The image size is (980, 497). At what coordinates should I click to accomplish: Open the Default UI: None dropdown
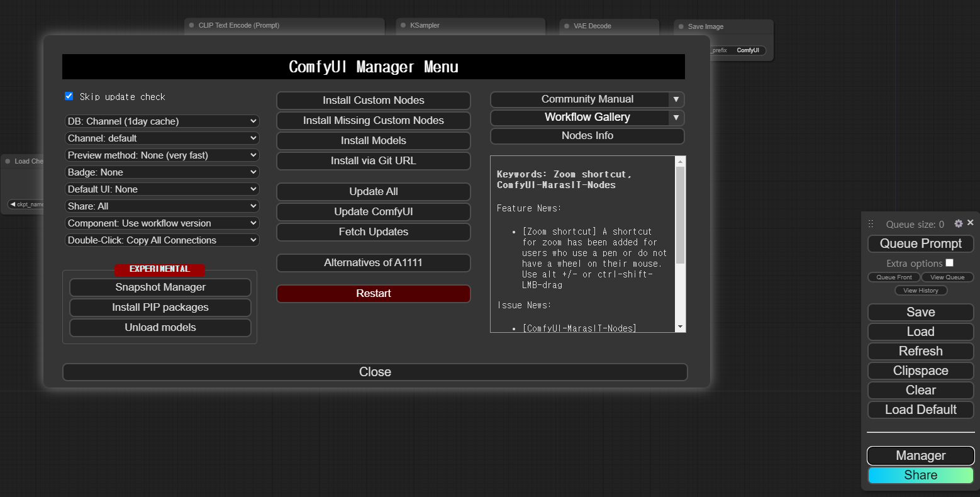[x=162, y=189]
